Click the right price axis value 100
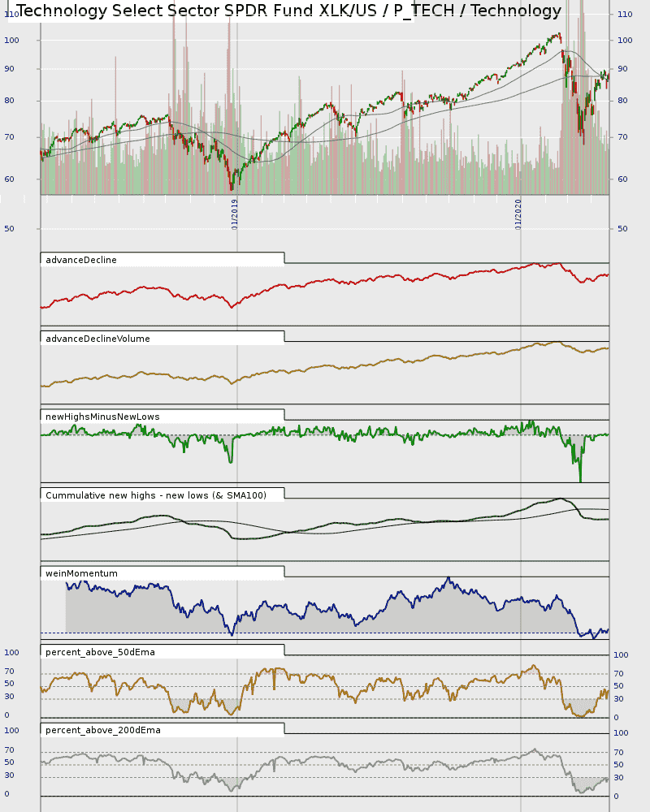The height and width of the screenshot is (812, 650). 625,41
